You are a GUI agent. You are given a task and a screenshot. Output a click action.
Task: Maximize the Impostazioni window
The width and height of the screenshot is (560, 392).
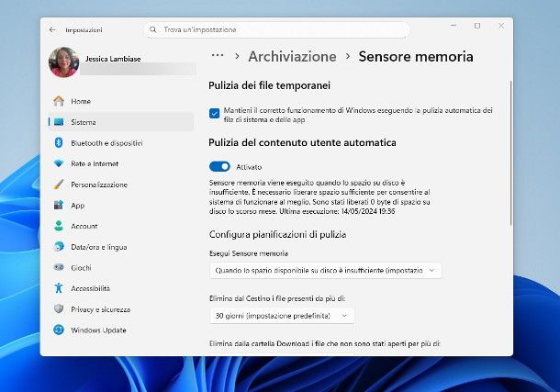tap(477, 26)
